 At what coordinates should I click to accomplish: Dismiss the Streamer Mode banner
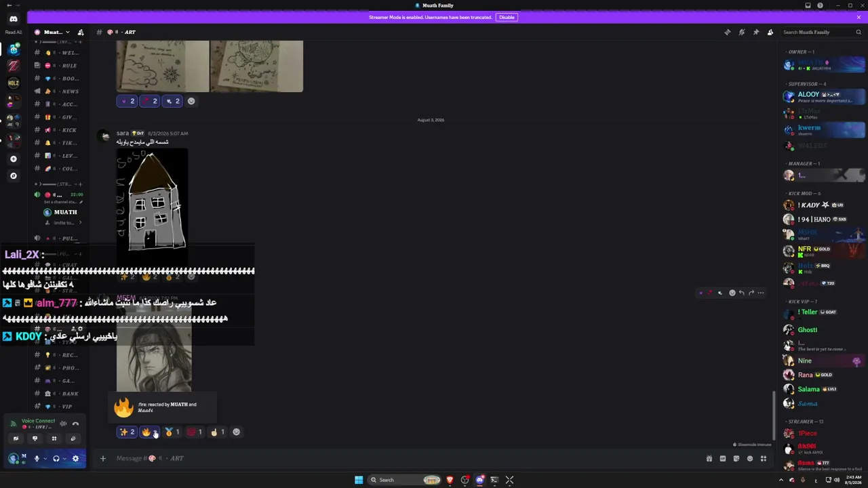pyautogui.click(x=859, y=17)
